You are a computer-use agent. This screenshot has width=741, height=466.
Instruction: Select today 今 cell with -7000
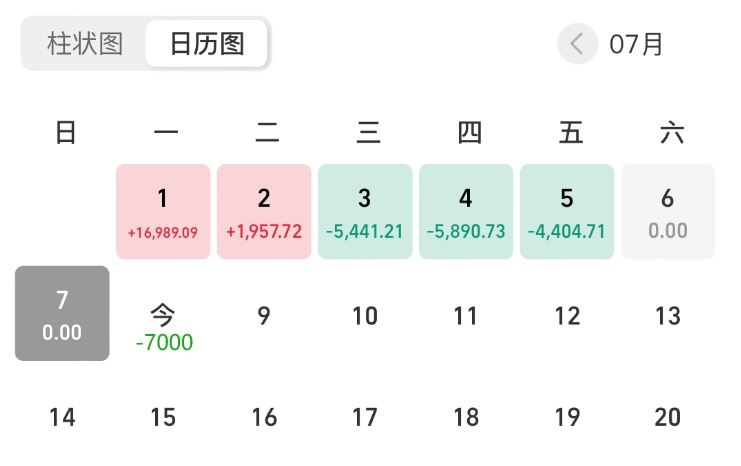[163, 328]
